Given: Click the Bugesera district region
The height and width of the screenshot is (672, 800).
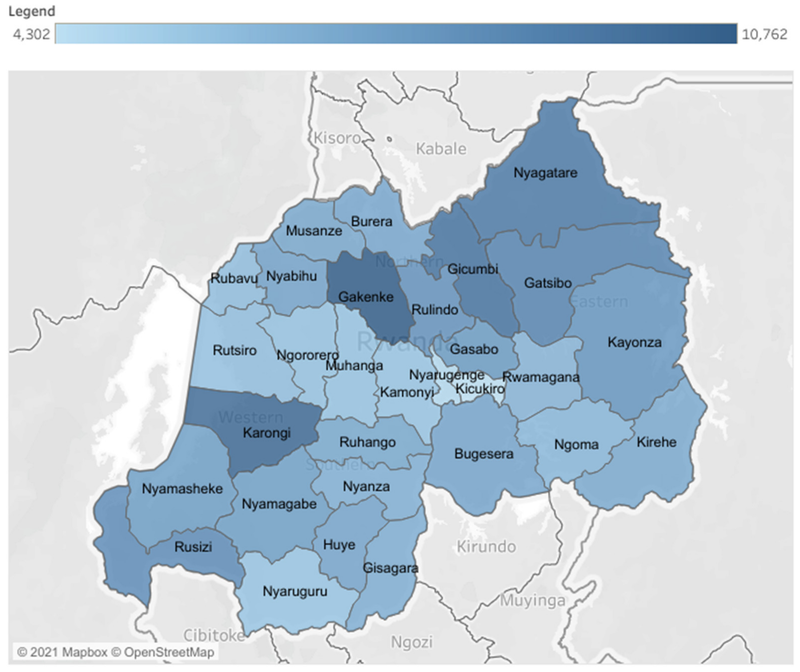Looking at the screenshot, I should (484, 454).
